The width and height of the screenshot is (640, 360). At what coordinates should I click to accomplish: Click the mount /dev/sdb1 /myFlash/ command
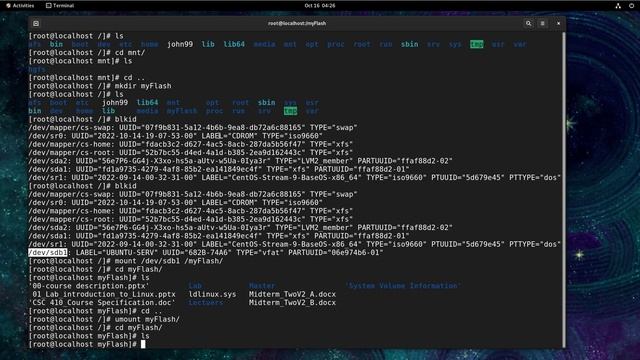click(126, 261)
